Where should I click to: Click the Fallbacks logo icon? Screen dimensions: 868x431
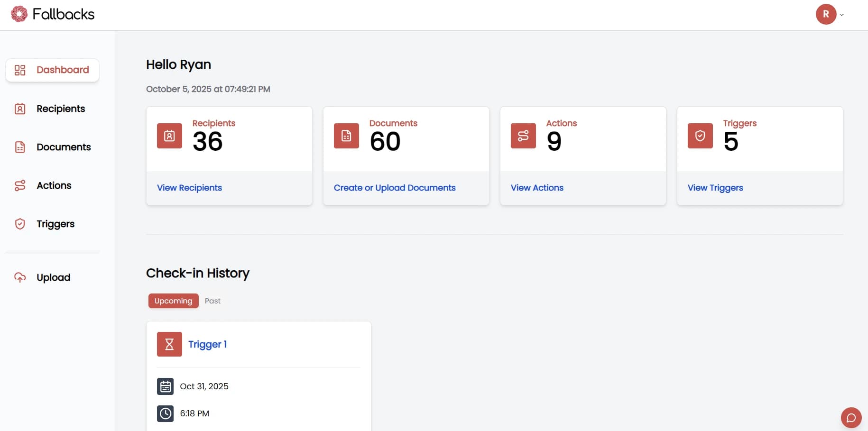[x=19, y=14]
